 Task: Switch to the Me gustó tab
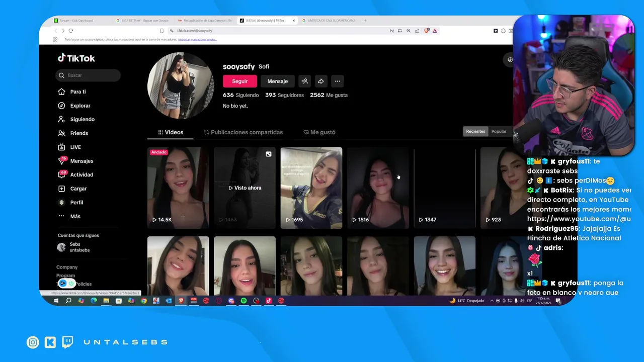(319, 132)
